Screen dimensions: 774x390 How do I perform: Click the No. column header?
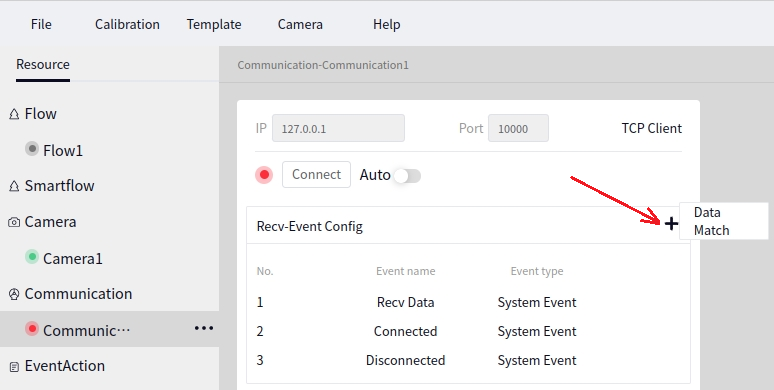(265, 271)
